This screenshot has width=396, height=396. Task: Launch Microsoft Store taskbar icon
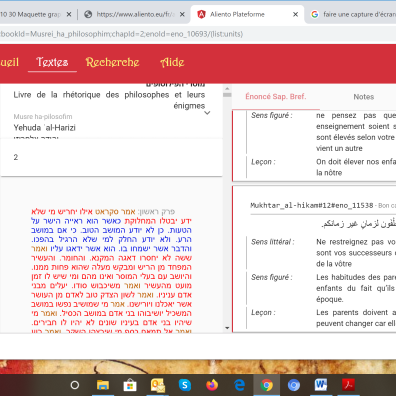(x=130, y=385)
